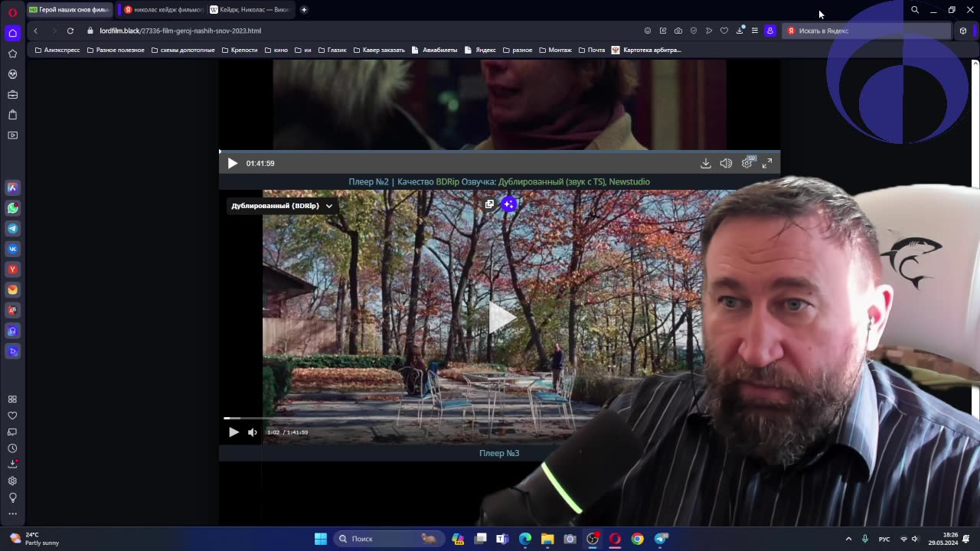
Task: Click Плеер №2 quality heading
Action: [499, 181]
